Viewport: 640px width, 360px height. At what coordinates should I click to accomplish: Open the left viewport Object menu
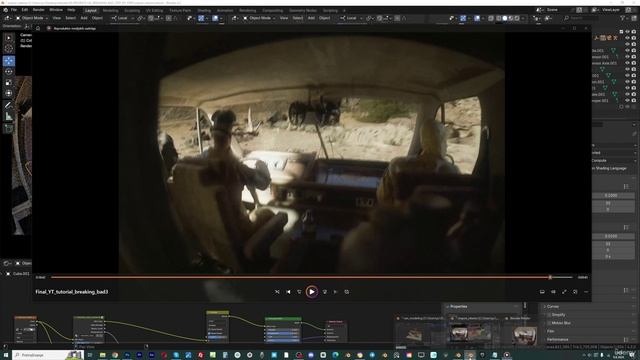97,18
